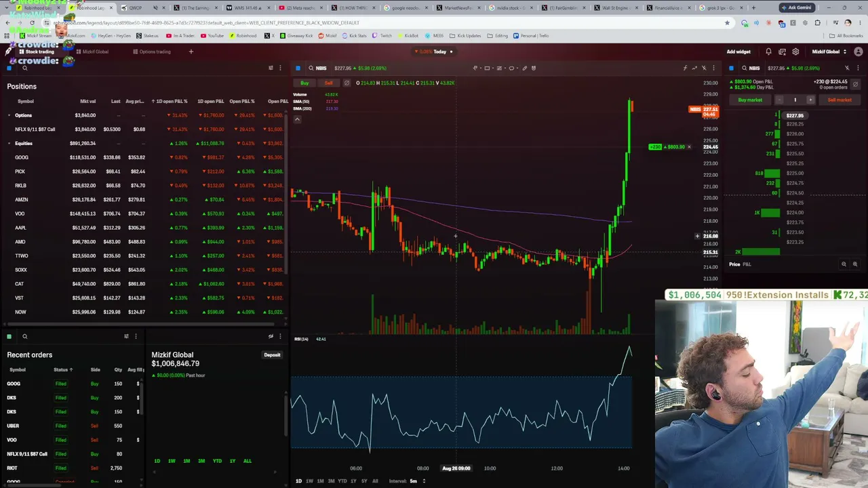Click the Buy market button in the ladder
This screenshot has height=488, width=868.
click(x=750, y=100)
